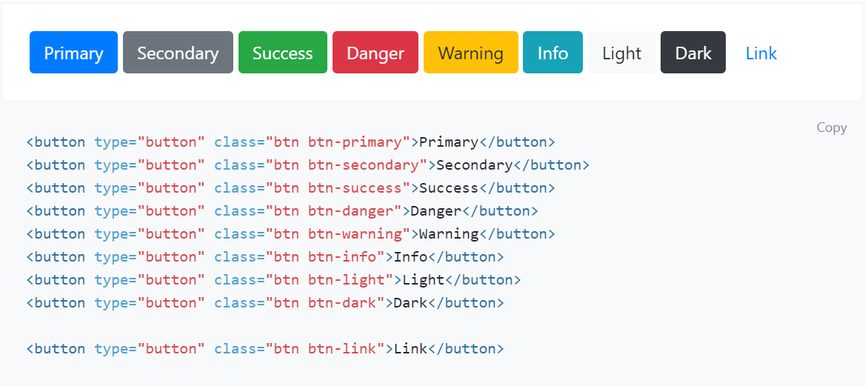Click the btn-link code line

(x=265, y=348)
